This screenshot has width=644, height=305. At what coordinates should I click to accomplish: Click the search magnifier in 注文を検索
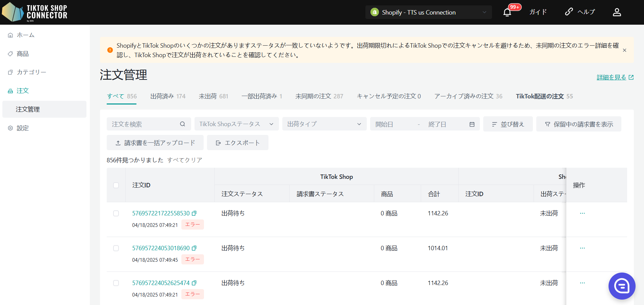point(182,124)
